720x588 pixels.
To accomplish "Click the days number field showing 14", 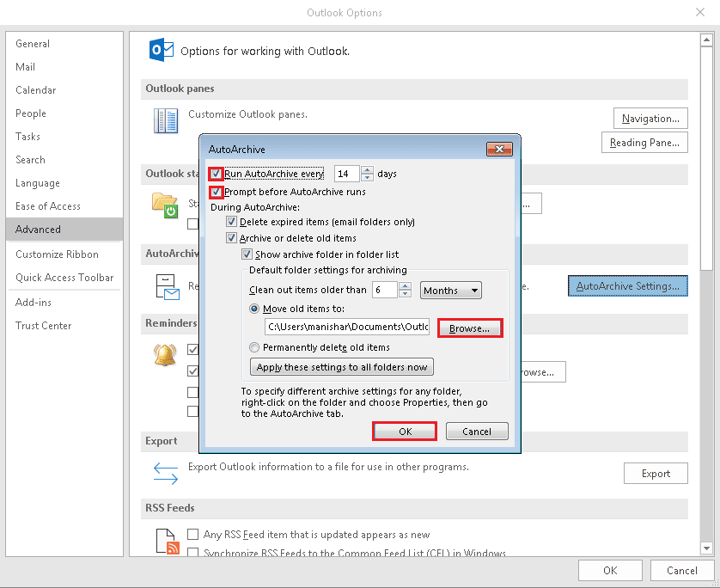I will pos(348,174).
